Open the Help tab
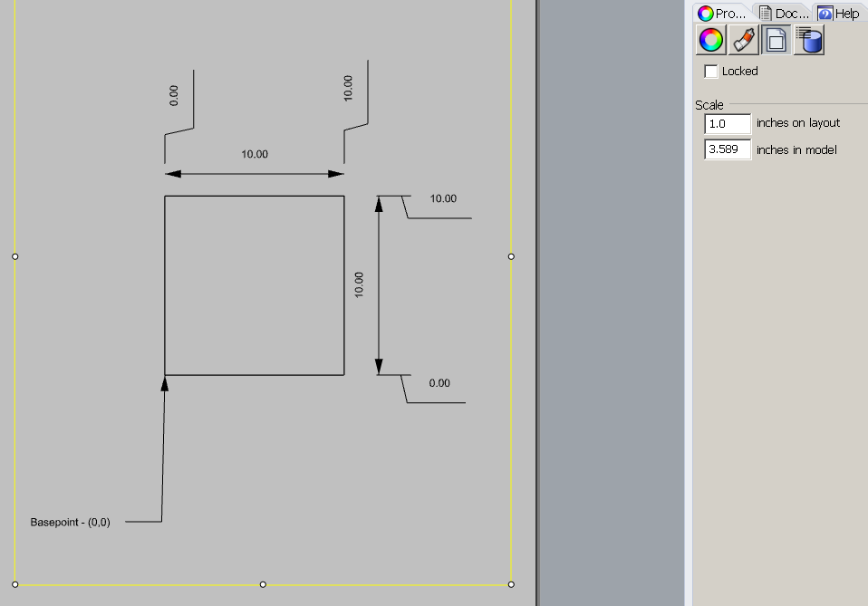This screenshot has width=868, height=606. [x=839, y=14]
